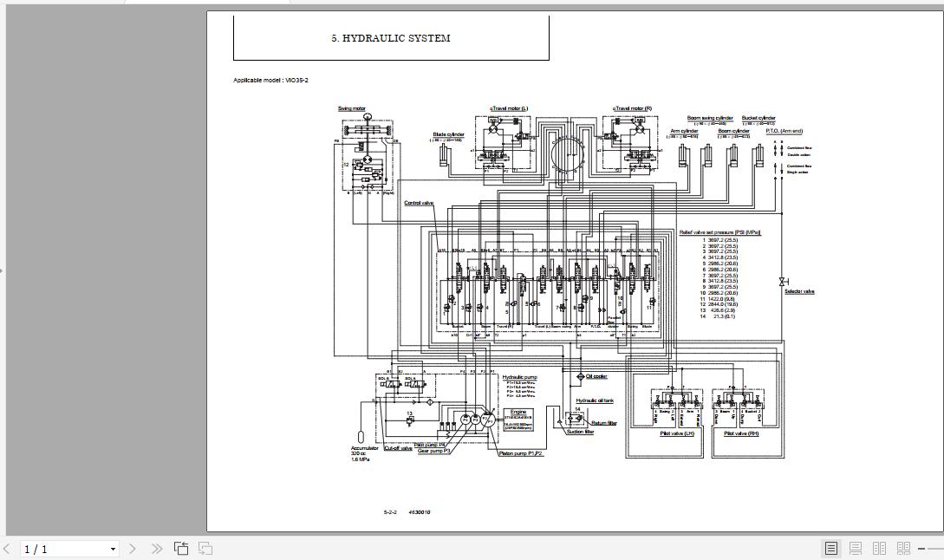Click the underlined Oil cooler label
Screen dimensions: 944x560
click(x=596, y=375)
